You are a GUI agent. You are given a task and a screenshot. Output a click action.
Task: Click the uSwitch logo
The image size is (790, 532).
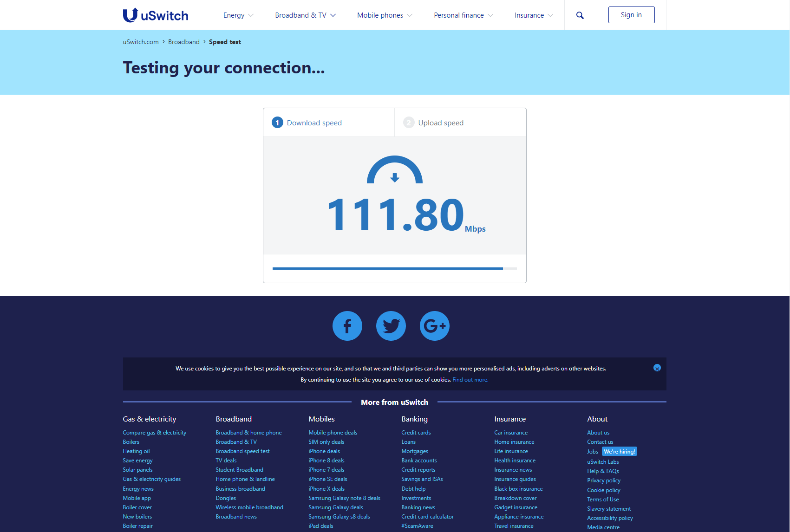click(x=156, y=15)
